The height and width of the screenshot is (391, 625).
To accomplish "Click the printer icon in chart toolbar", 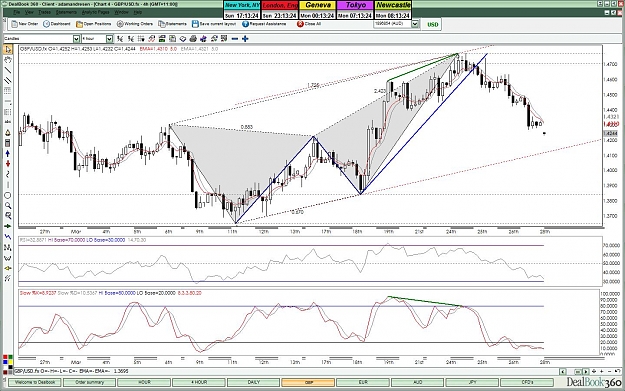I will coord(193,39).
